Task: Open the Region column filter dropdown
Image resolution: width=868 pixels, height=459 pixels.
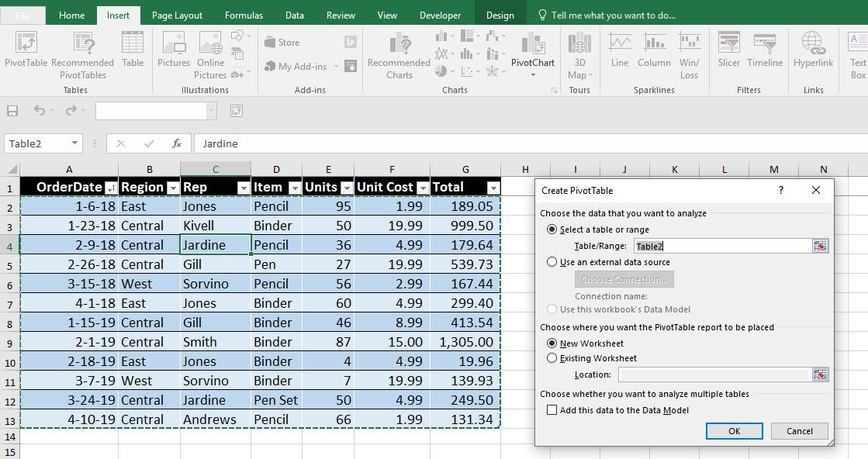Action: click(171, 188)
